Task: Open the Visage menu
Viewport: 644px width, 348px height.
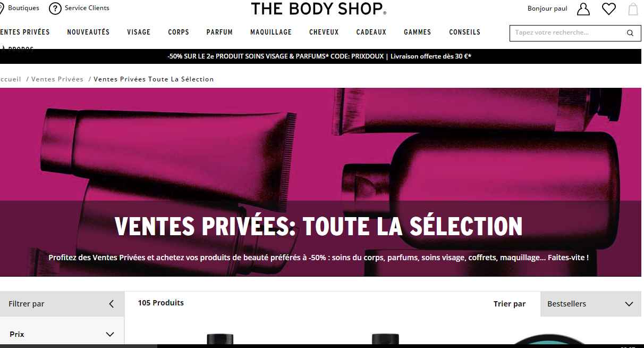Action: coord(139,32)
